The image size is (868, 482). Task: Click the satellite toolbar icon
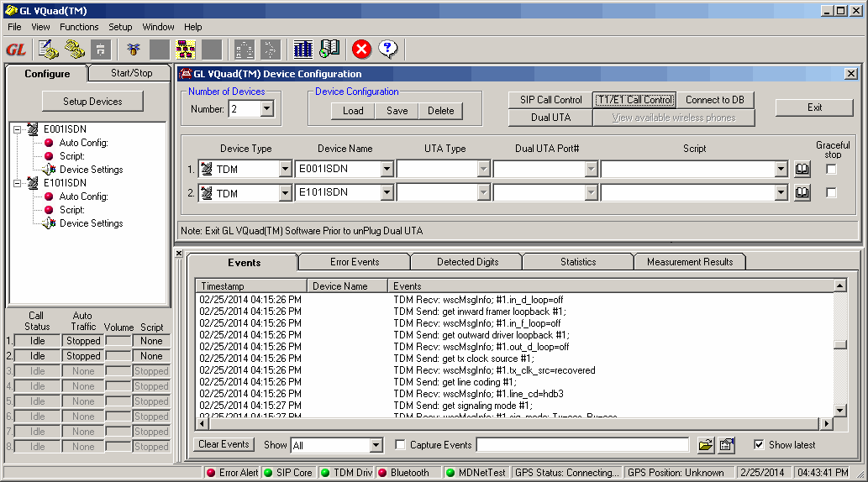tap(133, 50)
